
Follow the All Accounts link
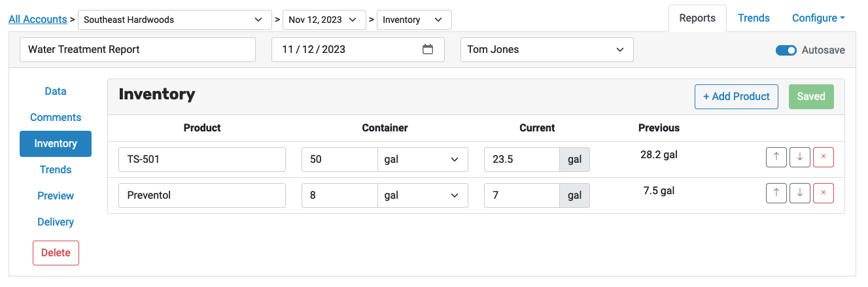38,20
